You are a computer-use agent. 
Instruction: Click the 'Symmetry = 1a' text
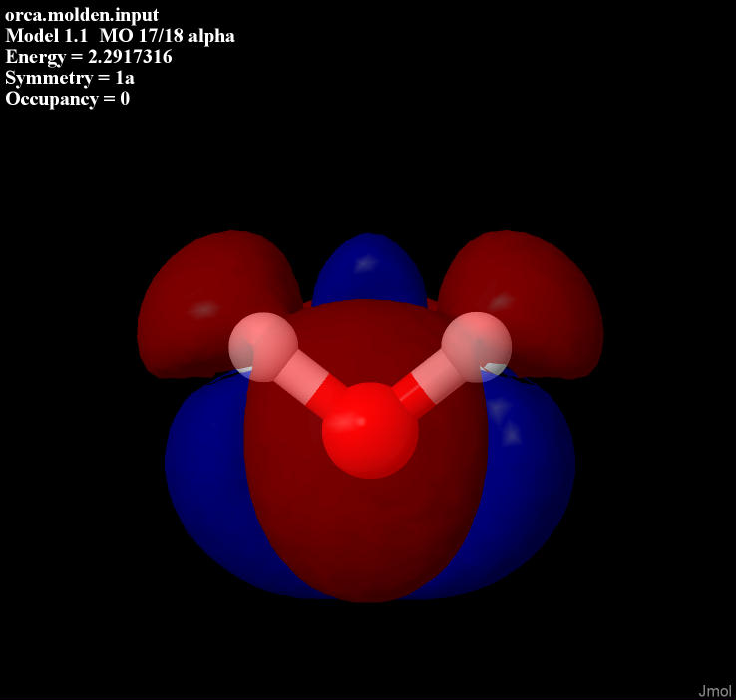(x=70, y=78)
